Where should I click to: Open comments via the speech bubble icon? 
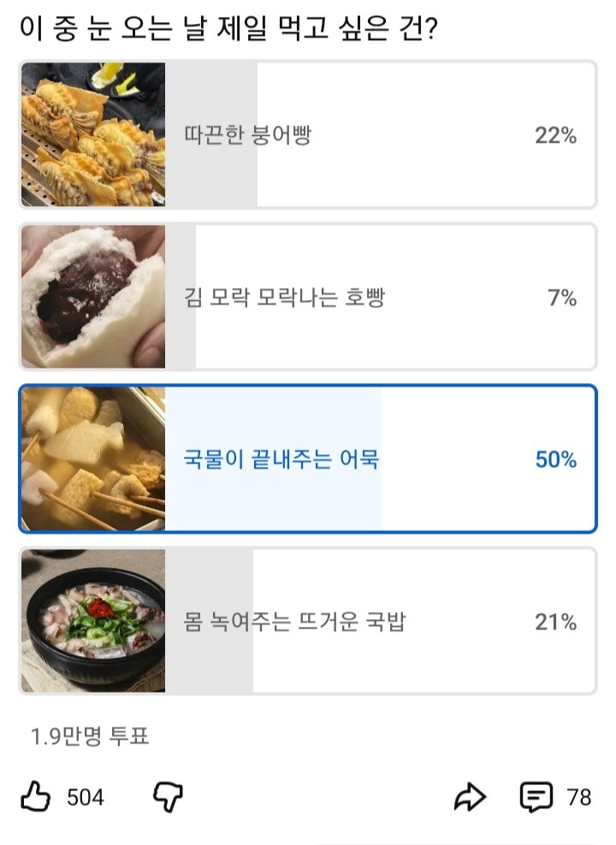pyautogui.click(x=536, y=797)
